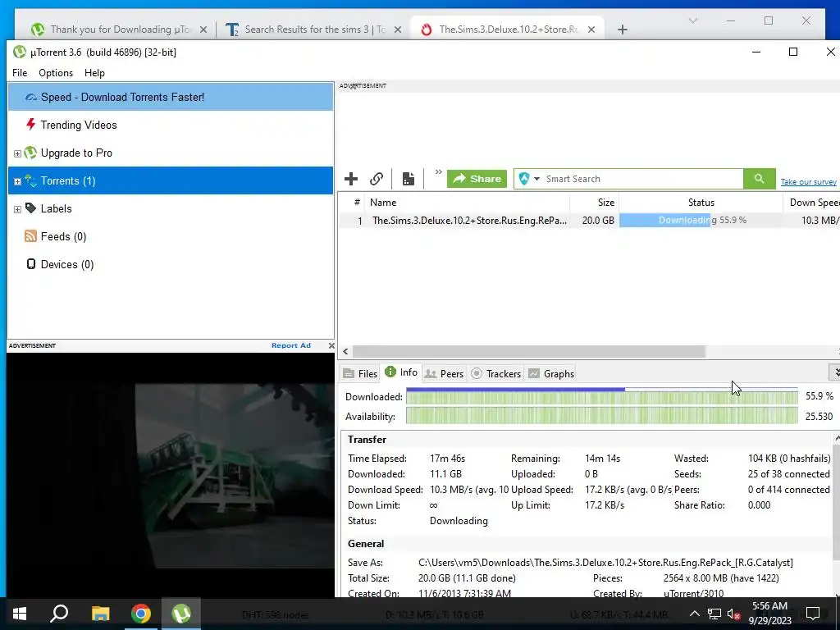Click the advertisement video thumbnail

click(x=171, y=475)
